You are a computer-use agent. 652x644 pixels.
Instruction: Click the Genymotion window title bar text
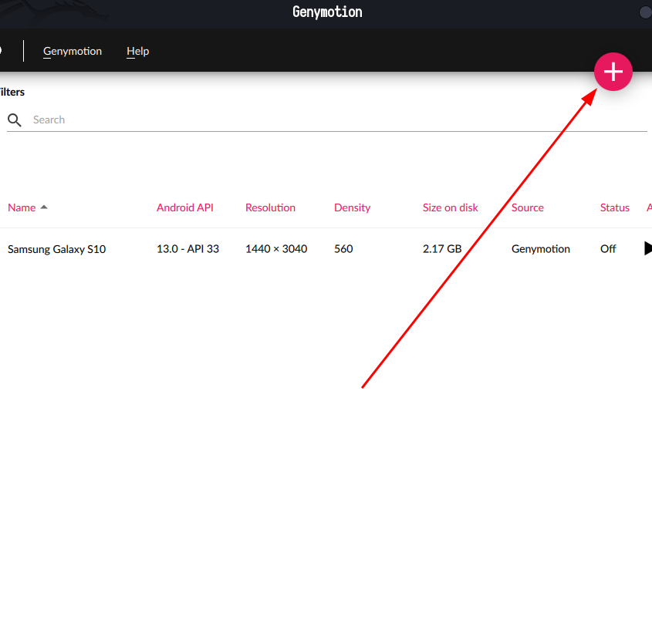point(327,12)
